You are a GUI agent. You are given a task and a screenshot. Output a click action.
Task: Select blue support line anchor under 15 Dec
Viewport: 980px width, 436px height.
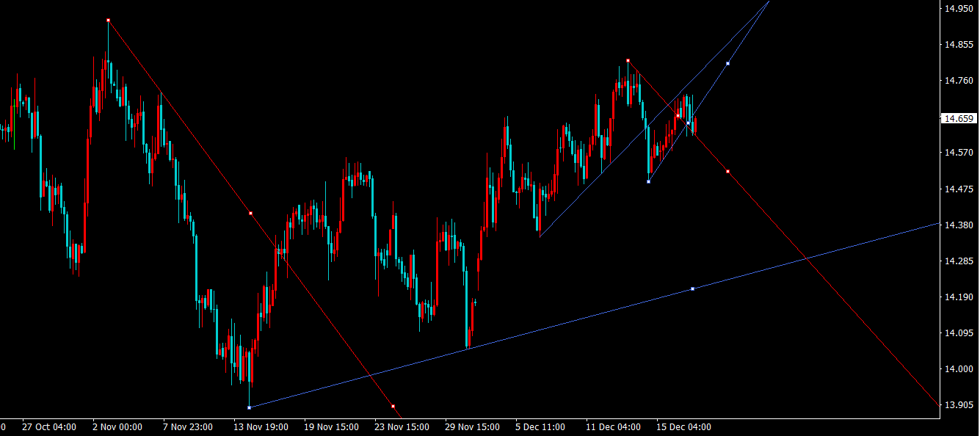692,288
